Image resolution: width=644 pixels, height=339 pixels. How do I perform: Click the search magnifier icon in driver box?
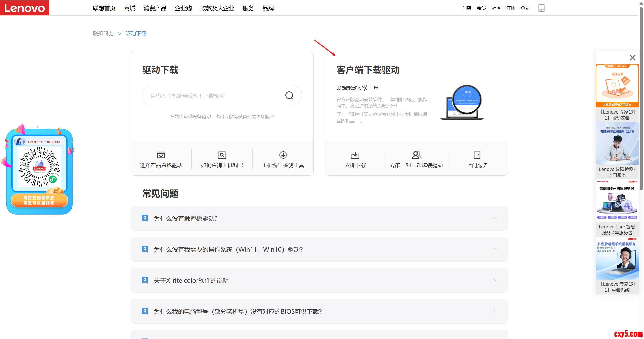tap(289, 96)
